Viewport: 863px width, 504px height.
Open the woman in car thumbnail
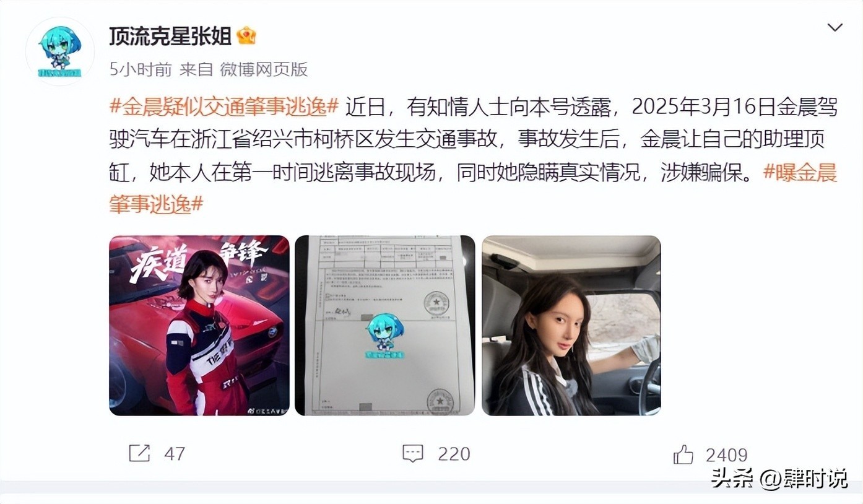(571, 325)
